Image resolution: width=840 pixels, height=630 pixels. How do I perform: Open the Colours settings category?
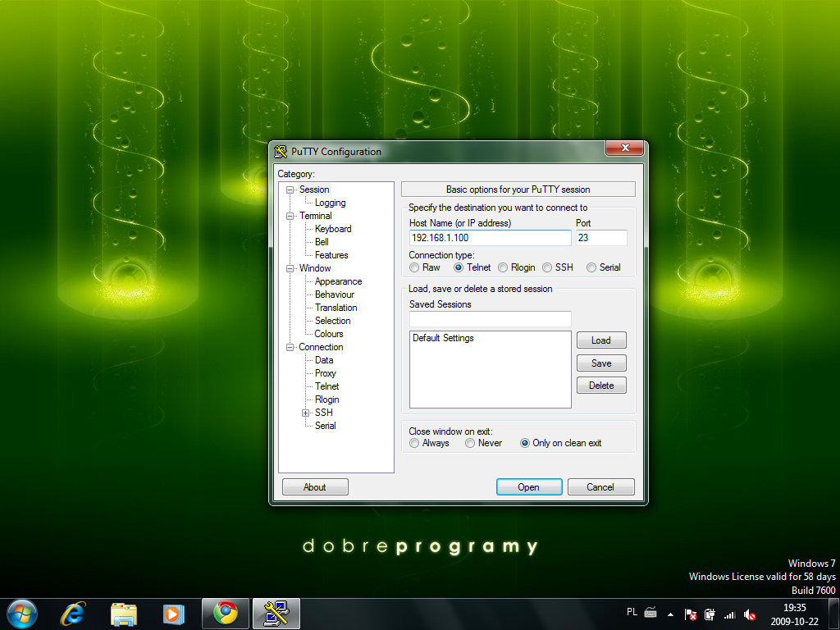[x=329, y=334]
